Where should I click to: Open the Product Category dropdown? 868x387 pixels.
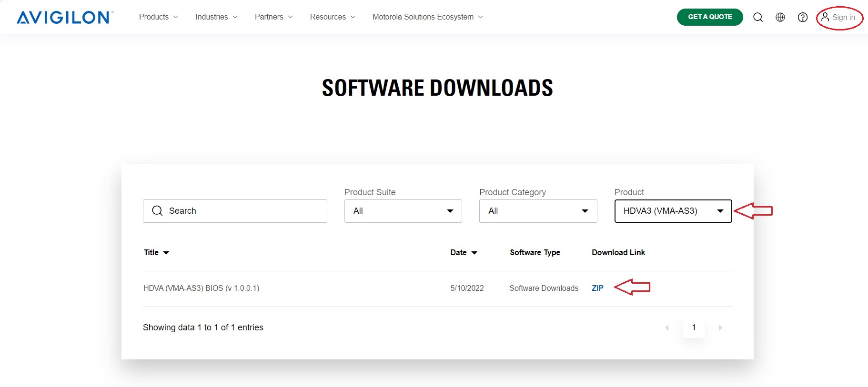click(538, 211)
